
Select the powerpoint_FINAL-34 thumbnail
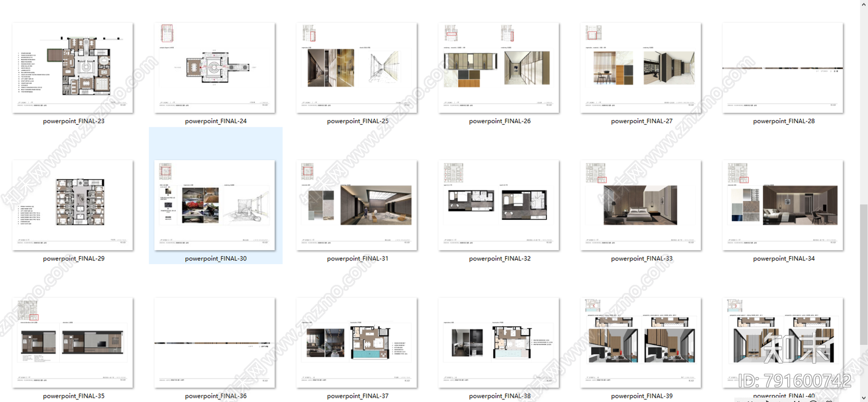coord(783,205)
